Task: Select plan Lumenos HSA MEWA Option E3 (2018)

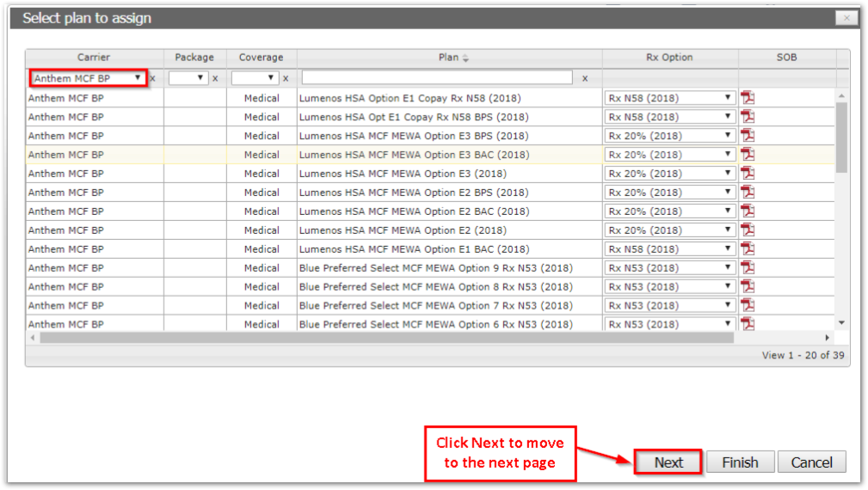Action: [403, 173]
